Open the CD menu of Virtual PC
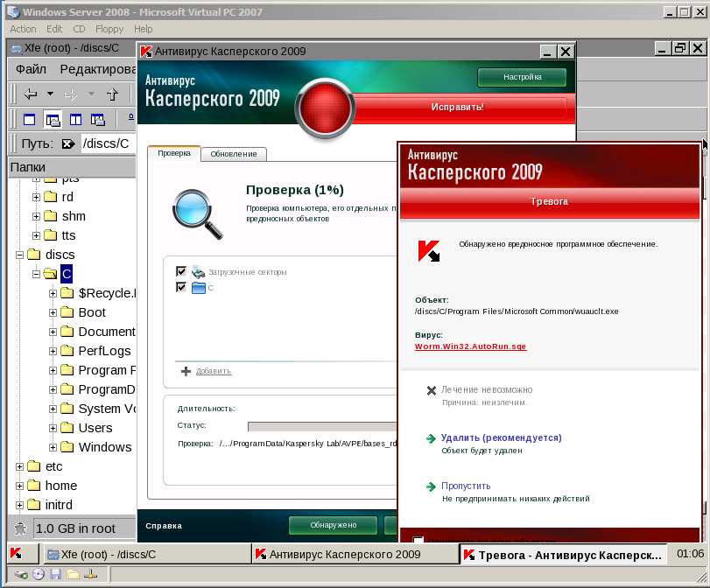 80,29
